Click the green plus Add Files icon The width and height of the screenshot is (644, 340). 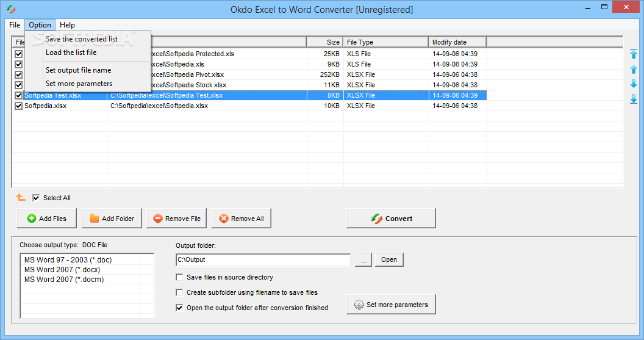(x=32, y=219)
